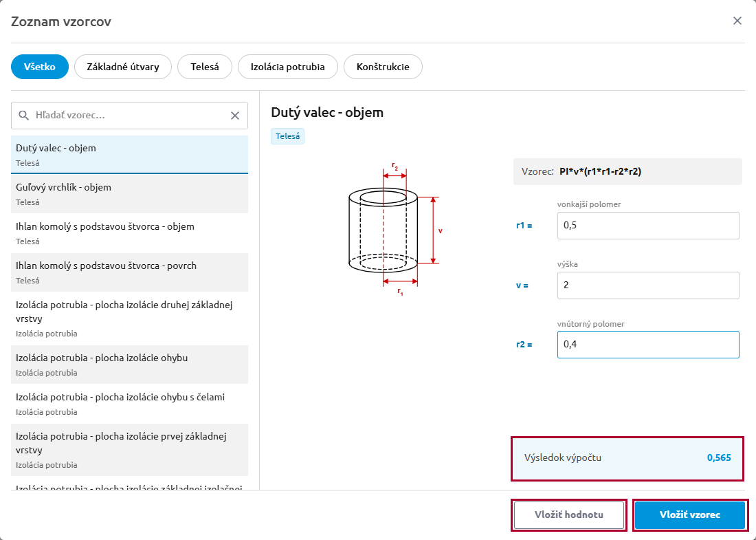
Task: Click the formula text PI*v*(r1*r1-r2*r2)
Action: tap(600, 171)
